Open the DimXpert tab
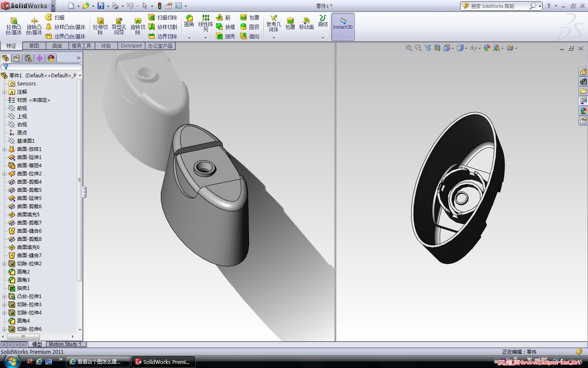Screen dimensions: 588x368 coord(131,46)
